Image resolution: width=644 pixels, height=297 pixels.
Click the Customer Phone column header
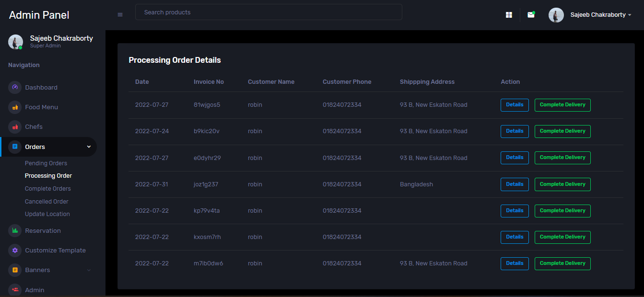tap(347, 82)
